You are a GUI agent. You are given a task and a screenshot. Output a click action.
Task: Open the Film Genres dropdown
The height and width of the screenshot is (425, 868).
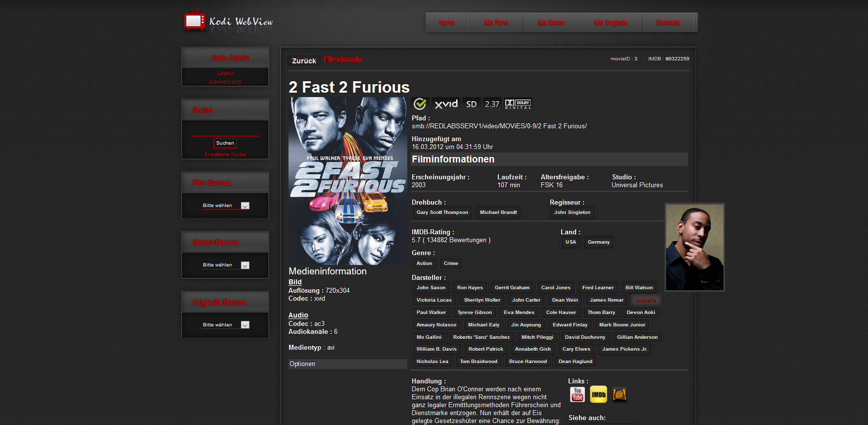[x=226, y=206]
